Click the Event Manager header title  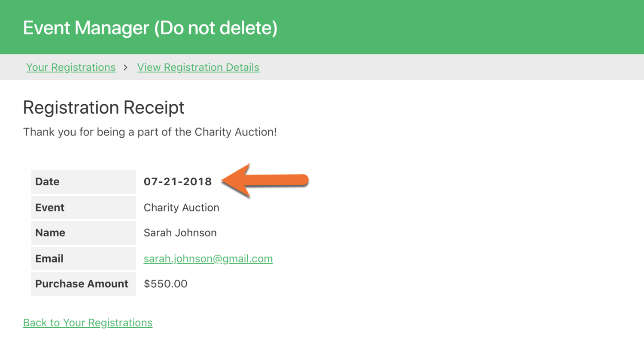point(150,28)
